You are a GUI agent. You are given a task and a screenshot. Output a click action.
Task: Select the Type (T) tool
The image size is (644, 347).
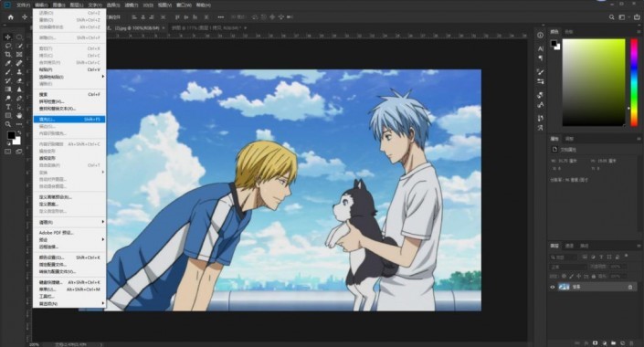(x=8, y=107)
